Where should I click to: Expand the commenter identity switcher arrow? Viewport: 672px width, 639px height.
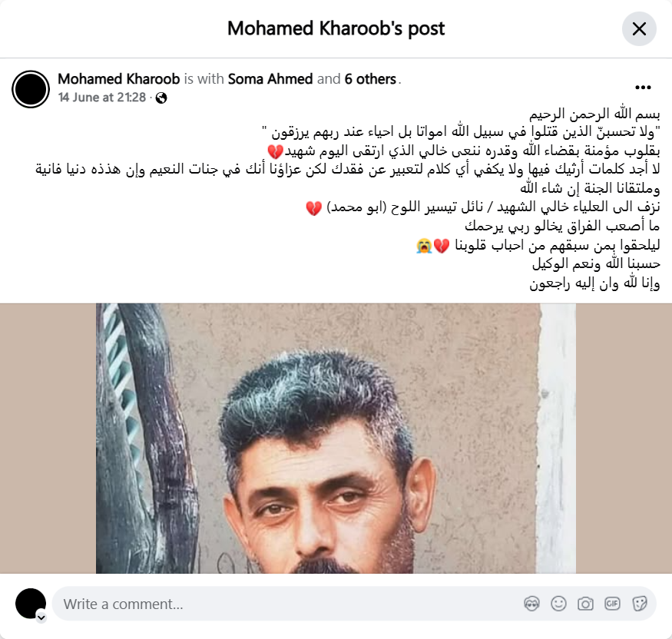point(41,617)
